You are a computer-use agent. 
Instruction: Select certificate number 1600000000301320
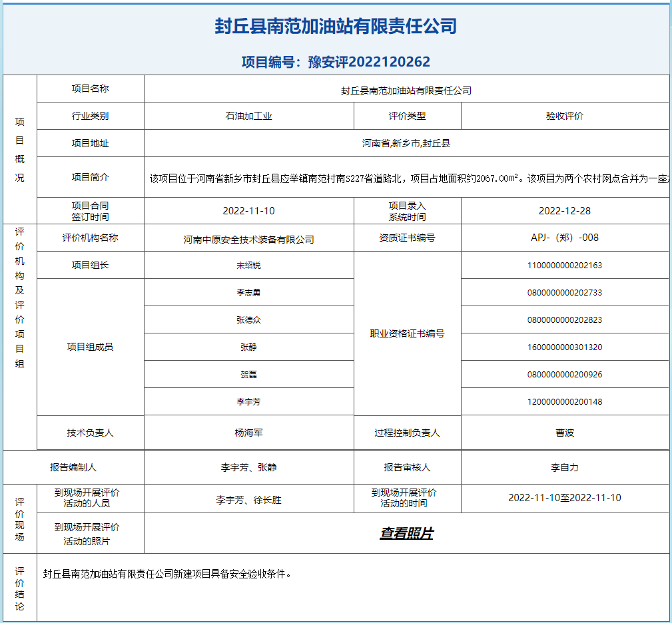[x=564, y=347]
